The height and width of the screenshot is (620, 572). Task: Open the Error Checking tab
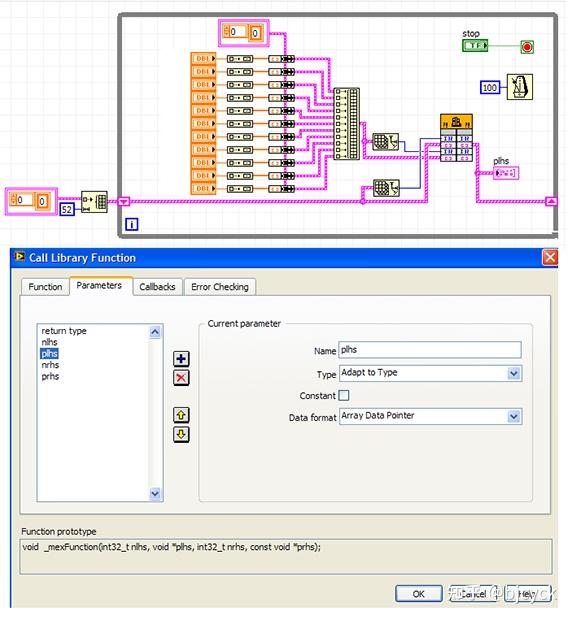(220, 287)
